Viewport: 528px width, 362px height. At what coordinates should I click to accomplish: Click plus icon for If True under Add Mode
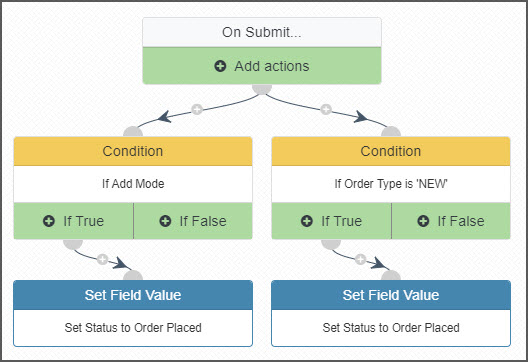coord(49,221)
